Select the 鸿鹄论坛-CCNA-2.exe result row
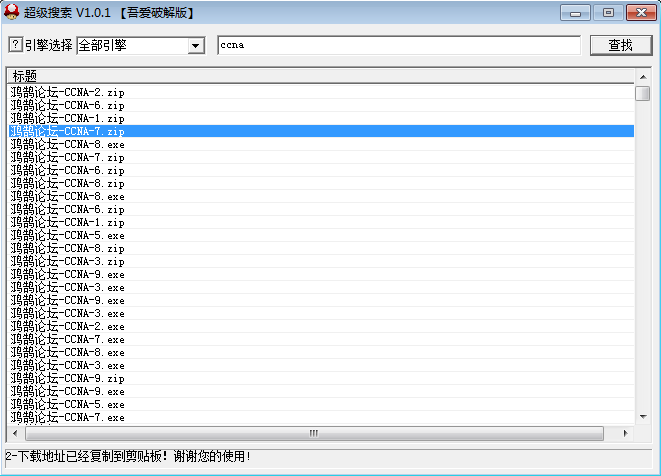The image size is (661, 476). pyautogui.click(x=321, y=326)
